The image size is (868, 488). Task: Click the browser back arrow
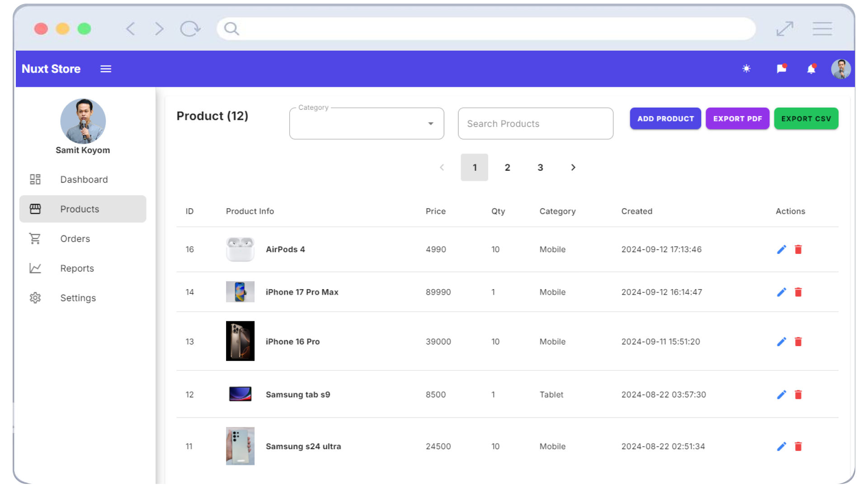[130, 29]
